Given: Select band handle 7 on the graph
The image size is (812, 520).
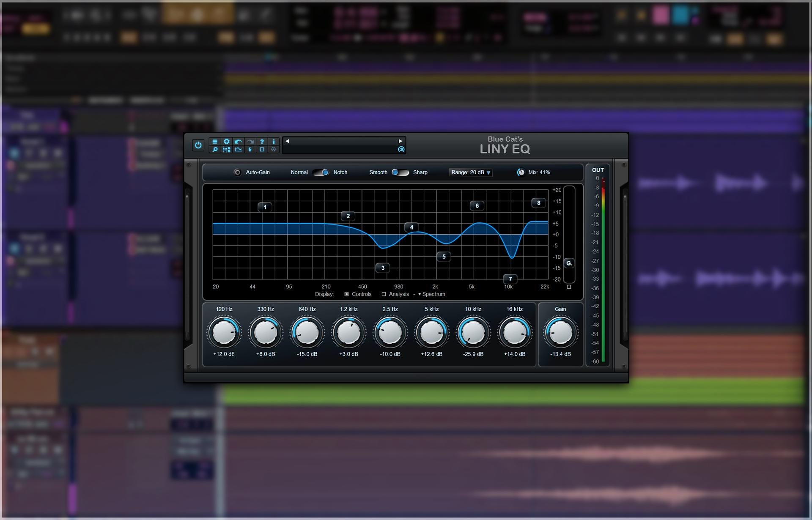Looking at the screenshot, I should tap(510, 279).
